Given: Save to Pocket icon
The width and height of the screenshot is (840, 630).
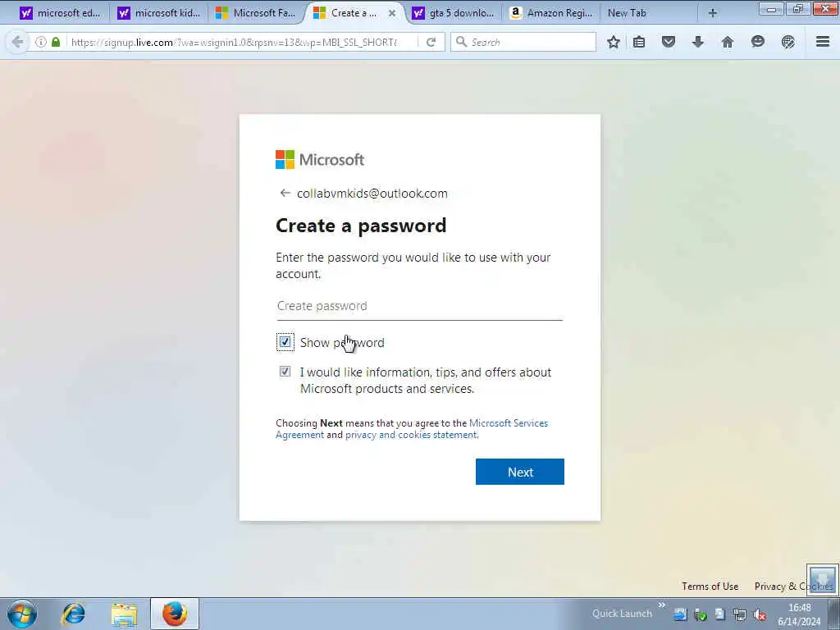Looking at the screenshot, I should tap(668, 42).
